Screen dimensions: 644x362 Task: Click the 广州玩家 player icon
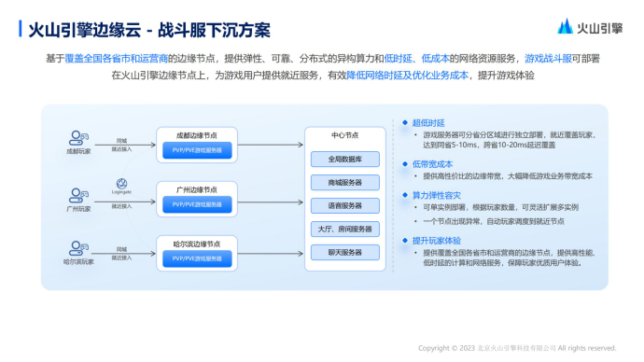click(78, 195)
